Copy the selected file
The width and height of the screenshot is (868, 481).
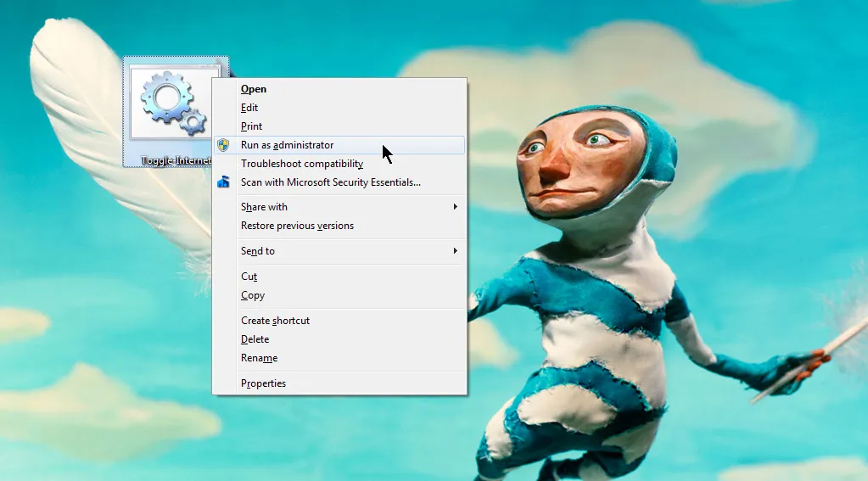pyautogui.click(x=253, y=295)
